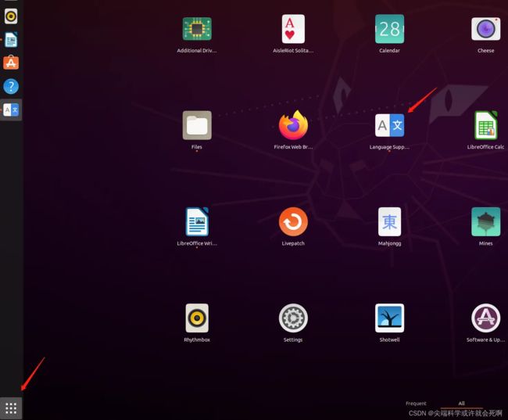Open Rhythmbox in the app grid

(x=197, y=318)
